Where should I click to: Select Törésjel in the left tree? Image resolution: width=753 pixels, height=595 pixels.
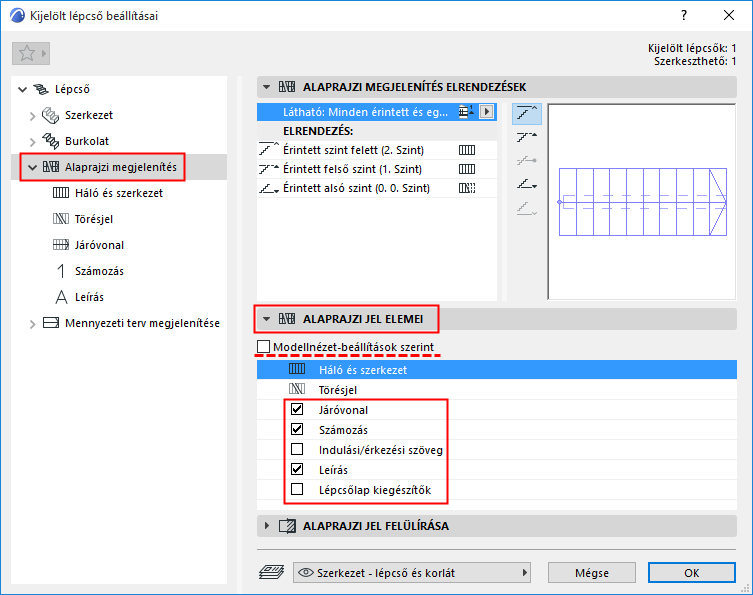click(x=94, y=219)
